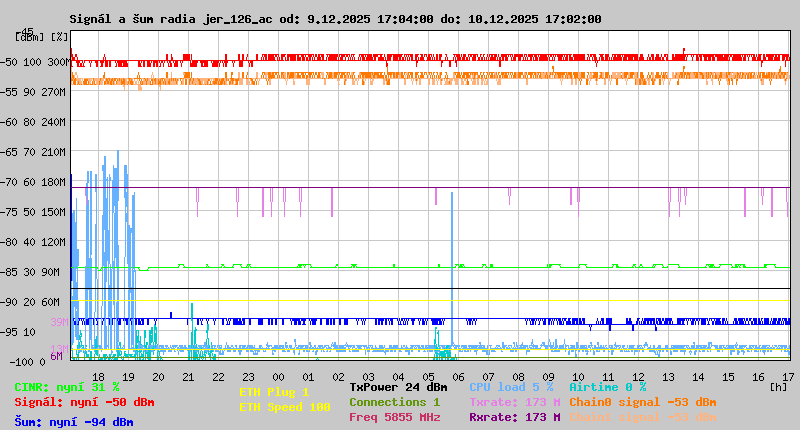Click the 'TxPower 24 dBm' label
The width and height of the screenshot is (800, 430).
tap(398, 387)
